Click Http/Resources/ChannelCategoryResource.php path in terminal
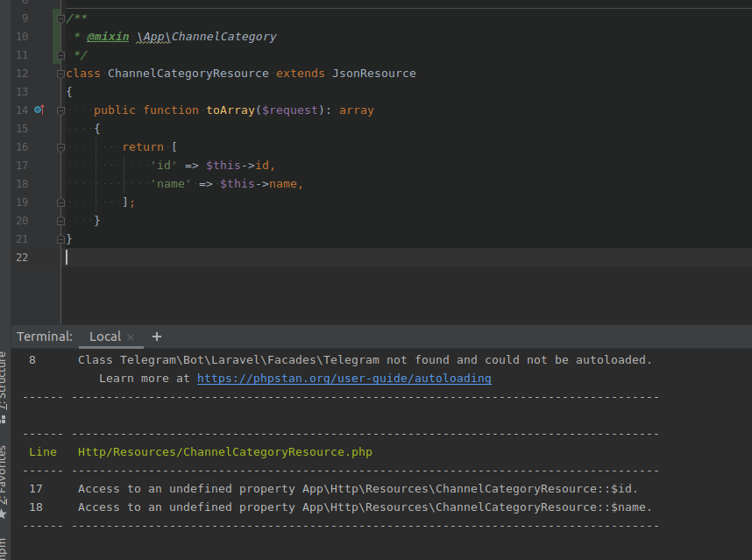 pos(225,452)
